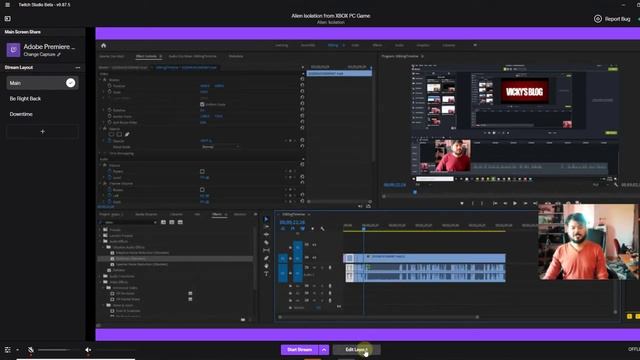Select Ripple Edit tool
This screenshot has width=640, height=360.
click(266, 235)
